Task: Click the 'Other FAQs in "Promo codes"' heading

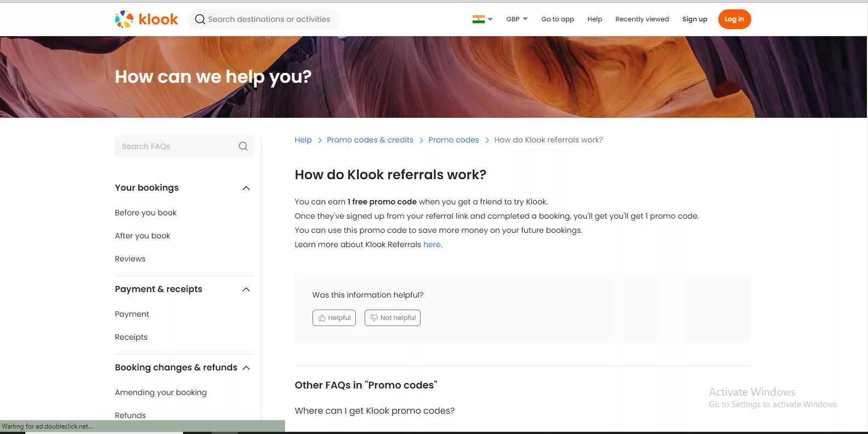Action: tap(366, 385)
